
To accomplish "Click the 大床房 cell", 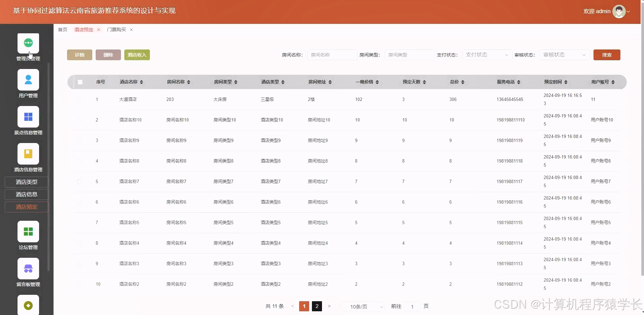I will point(220,100).
